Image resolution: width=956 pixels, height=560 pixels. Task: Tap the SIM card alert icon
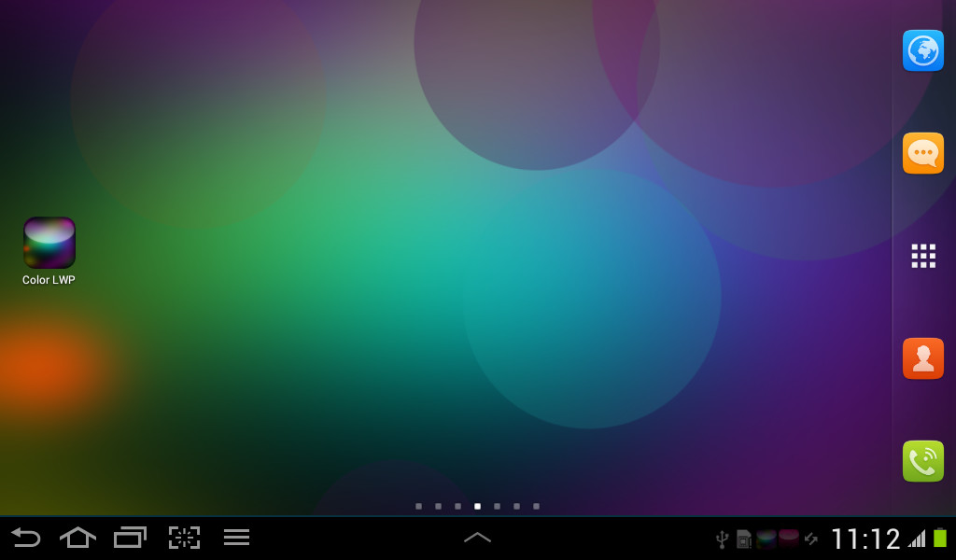742,539
